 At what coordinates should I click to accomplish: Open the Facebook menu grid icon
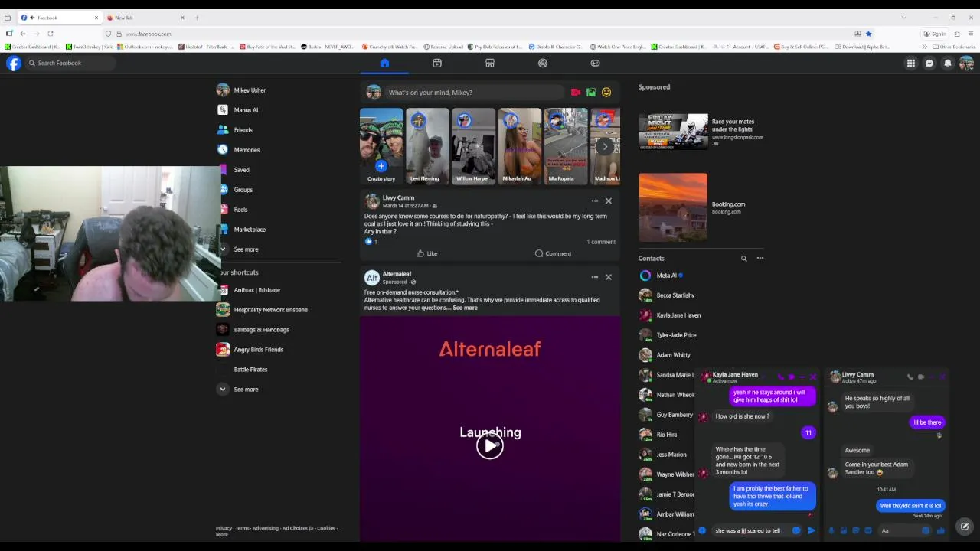click(x=911, y=64)
